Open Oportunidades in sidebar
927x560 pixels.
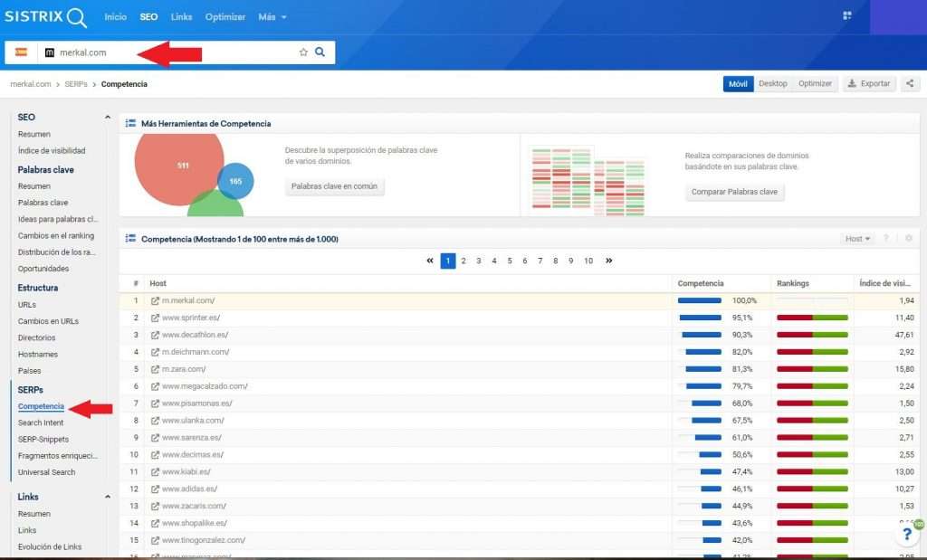pyautogui.click(x=43, y=269)
